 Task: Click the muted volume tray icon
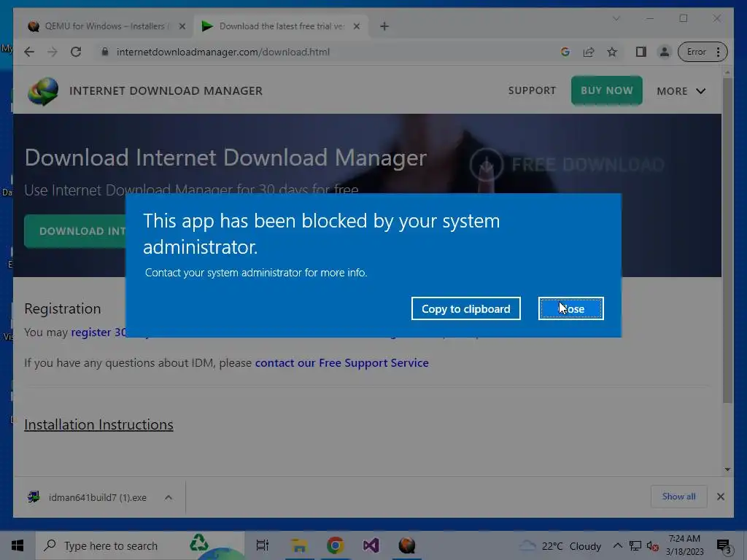[653, 545]
